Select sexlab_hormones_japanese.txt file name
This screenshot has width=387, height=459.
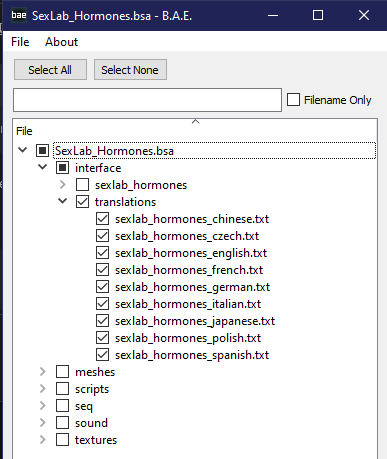click(x=195, y=321)
